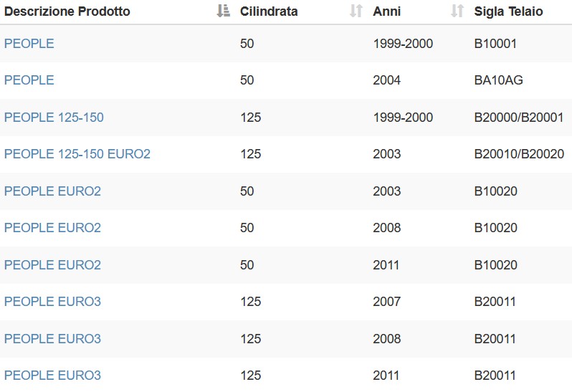Open PEOPLE EURO3 link for 2008
This screenshot has height=392, width=572.
52,339
